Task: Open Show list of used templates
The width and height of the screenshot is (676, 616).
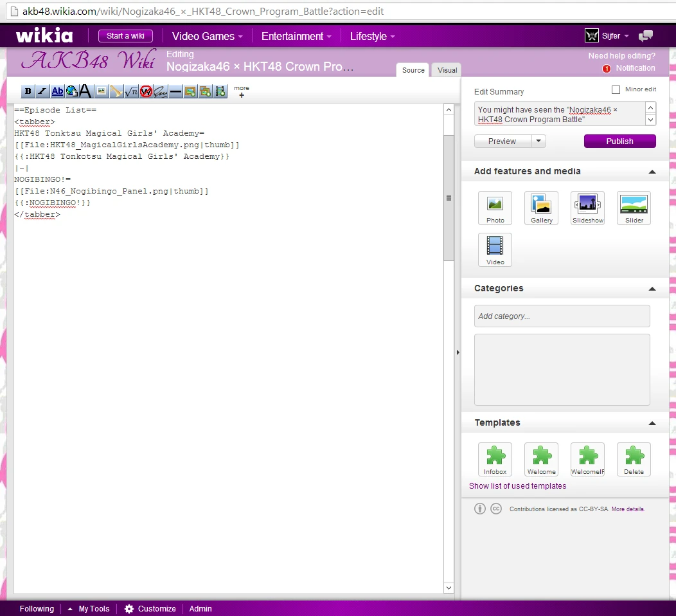Action: pyautogui.click(x=517, y=486)
